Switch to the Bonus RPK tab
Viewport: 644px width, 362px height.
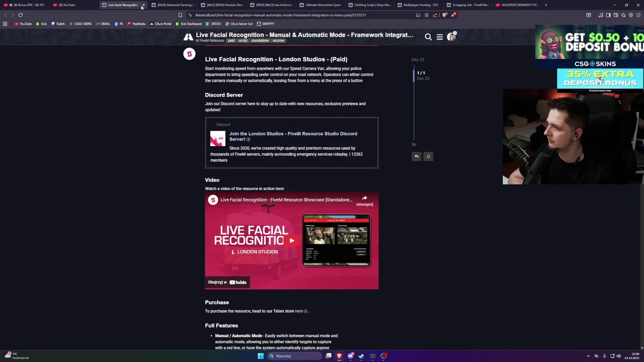coord(24,5)
